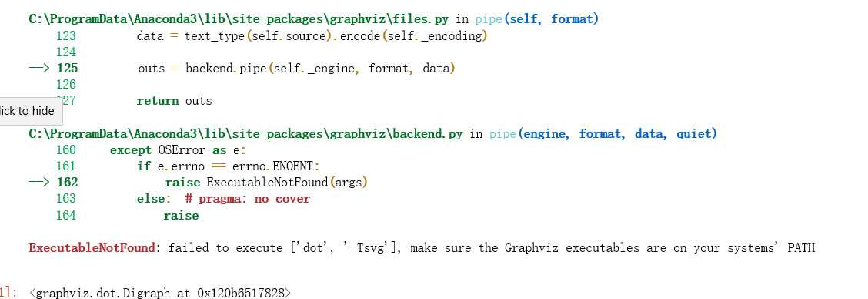The height and width of the screenshot is (299, 868).
Task: Click the 'return outs' line
Action: [175, 101]
